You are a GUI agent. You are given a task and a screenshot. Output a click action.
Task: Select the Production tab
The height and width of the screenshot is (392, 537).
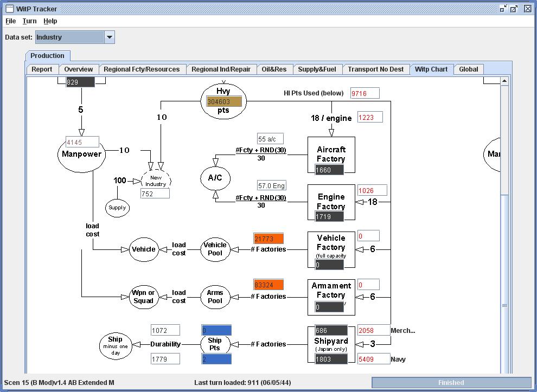[x=47, y=55]
